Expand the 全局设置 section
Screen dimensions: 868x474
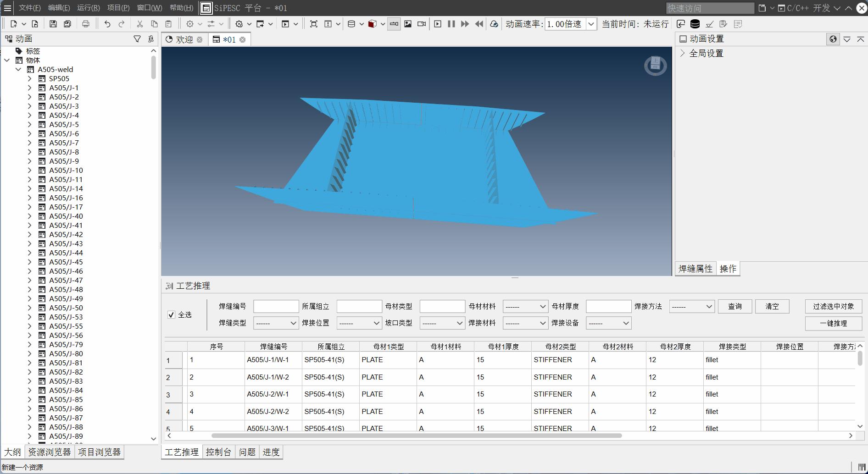pos(683,53)
